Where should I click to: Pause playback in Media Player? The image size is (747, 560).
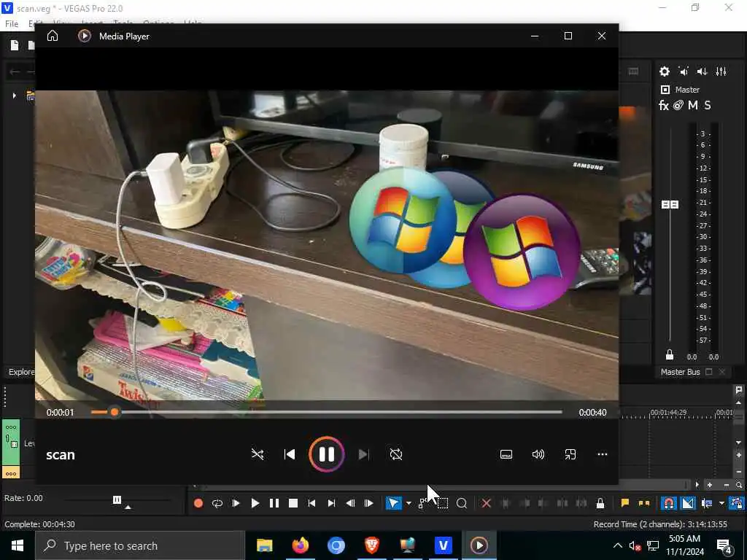tap(326, 454)
